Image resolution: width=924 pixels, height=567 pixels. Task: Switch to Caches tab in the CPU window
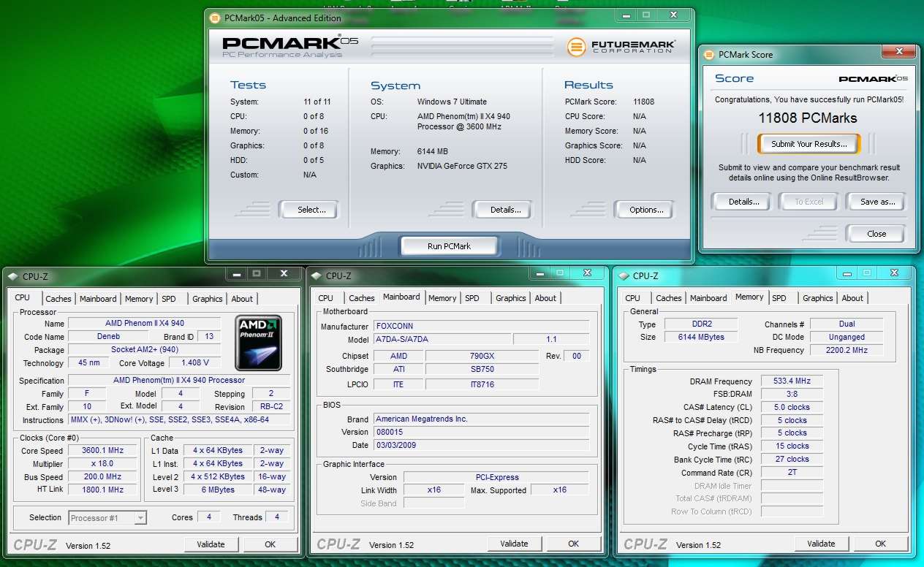point(58,299)
